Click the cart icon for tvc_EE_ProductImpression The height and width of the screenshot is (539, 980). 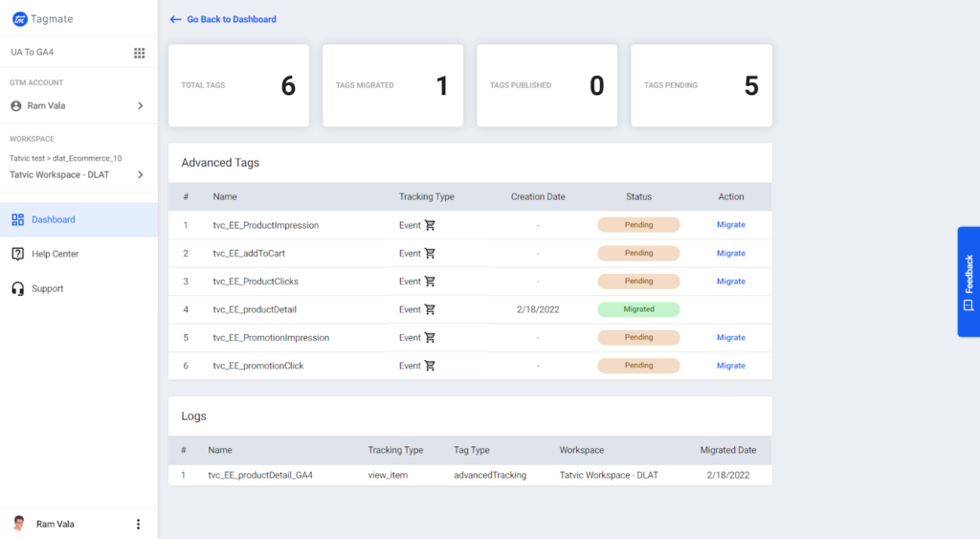[x=430, y=225]
